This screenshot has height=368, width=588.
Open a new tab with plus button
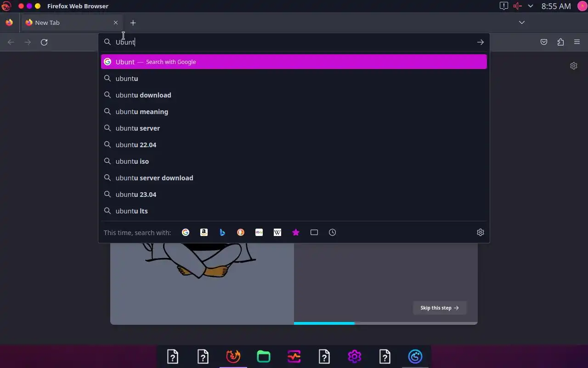click(133, 23)
